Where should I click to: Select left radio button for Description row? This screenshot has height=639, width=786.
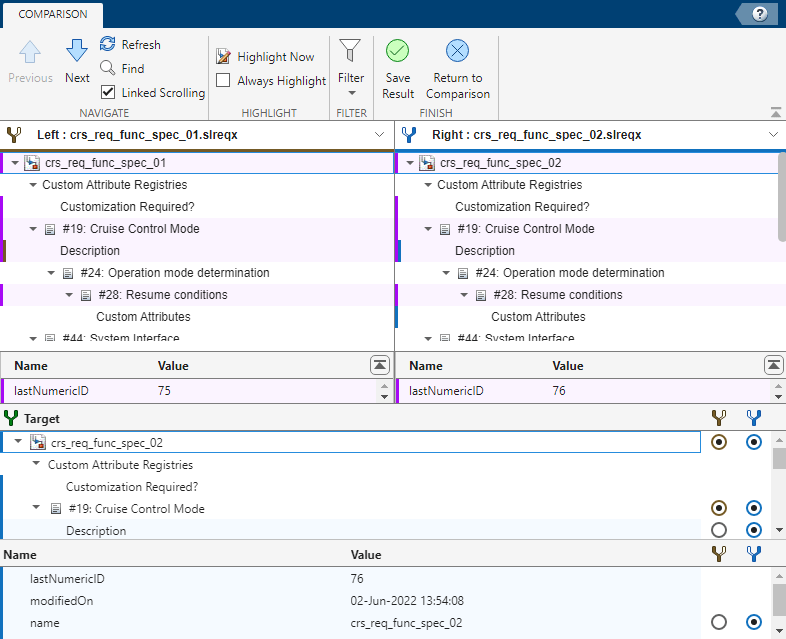pos(718,530)
